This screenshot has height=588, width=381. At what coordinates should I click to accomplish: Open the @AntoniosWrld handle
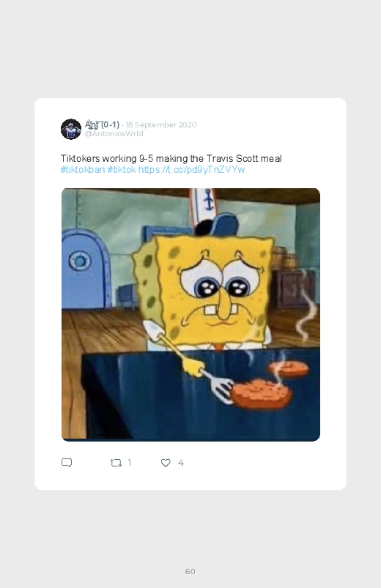114,134
